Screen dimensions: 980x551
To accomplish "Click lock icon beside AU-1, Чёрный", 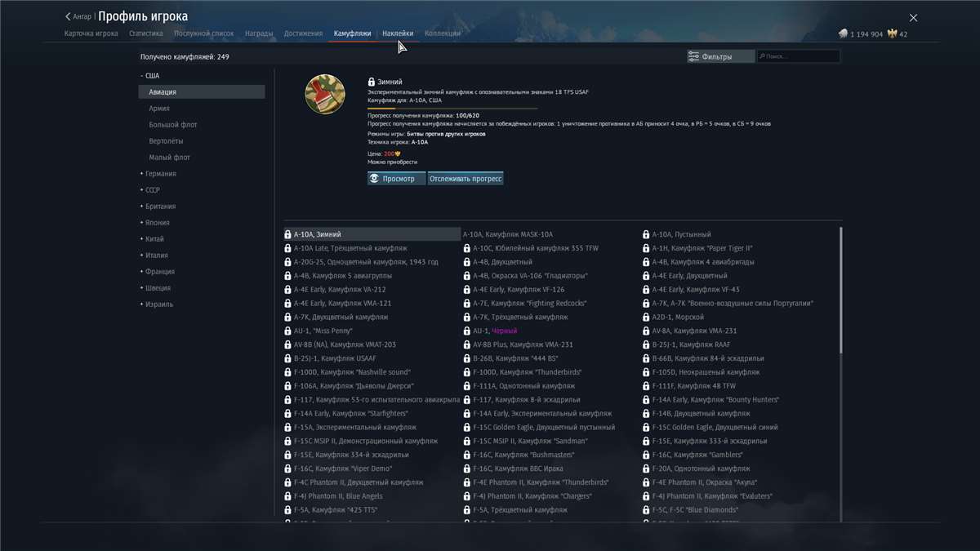I will (466, 331).
